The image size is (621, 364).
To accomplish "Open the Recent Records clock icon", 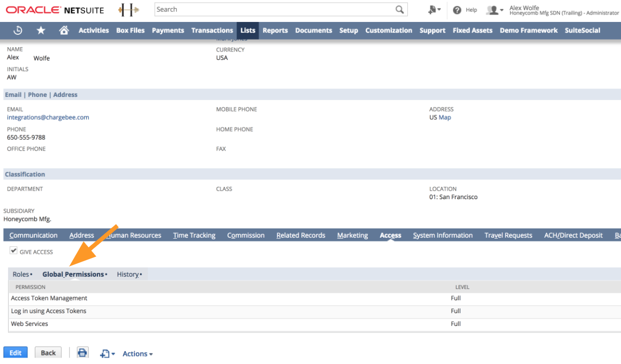I will click(18, 31).
